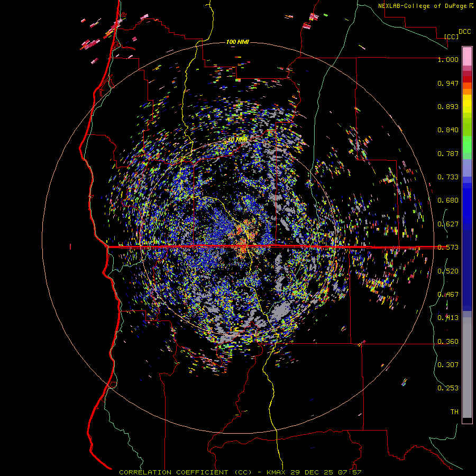The width and height of the screenshot is (476, 476).
Task: Click the 0.253 legend value
Action: [448, 388]
